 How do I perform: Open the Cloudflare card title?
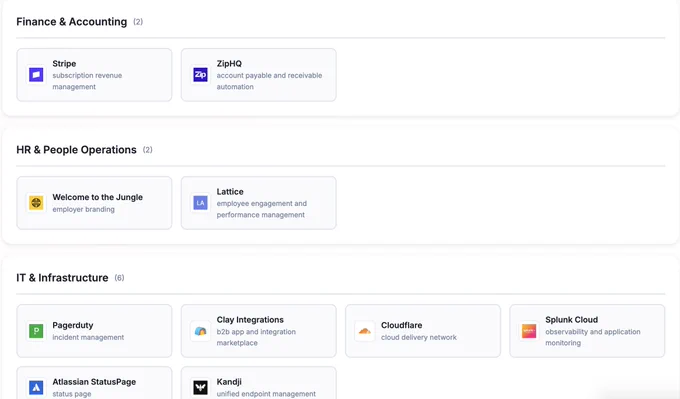[x=402, y=325]
